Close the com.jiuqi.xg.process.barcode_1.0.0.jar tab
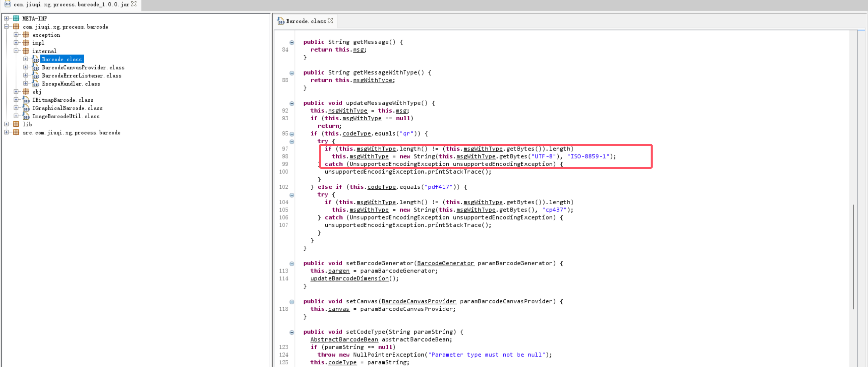Viewport: 868px width, 367px height. (x=134, y=4)
